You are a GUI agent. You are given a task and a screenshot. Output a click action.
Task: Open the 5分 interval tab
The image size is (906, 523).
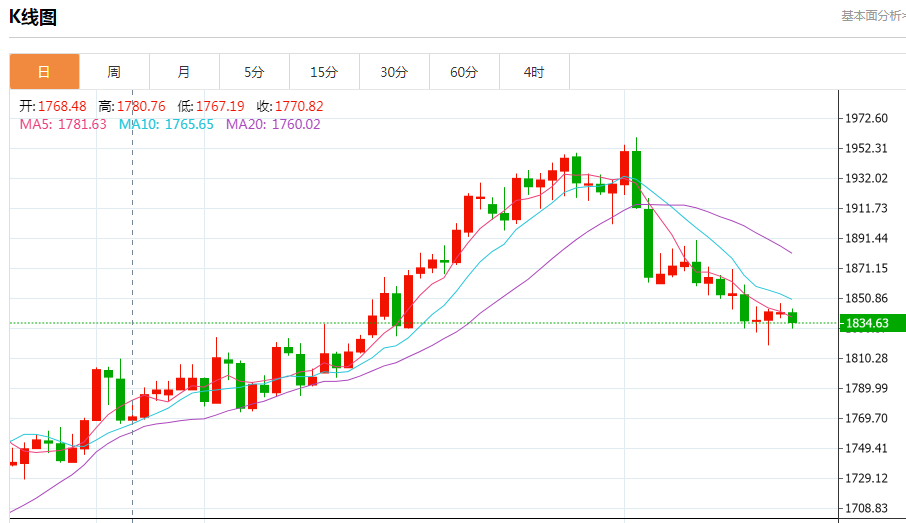[x=254, y=72]
